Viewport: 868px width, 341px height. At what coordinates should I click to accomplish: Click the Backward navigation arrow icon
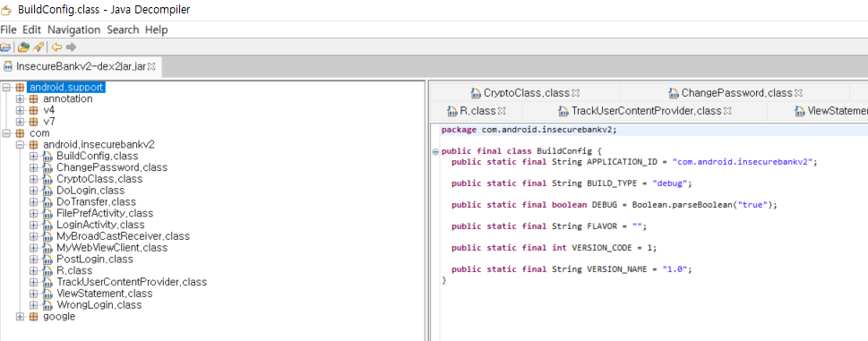coord(56,47)
